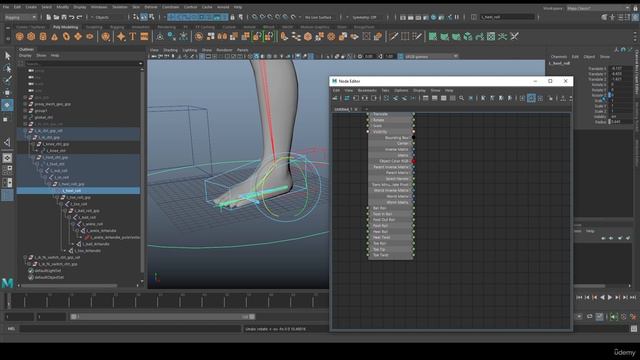Activate the Paint selection tool

7,80
